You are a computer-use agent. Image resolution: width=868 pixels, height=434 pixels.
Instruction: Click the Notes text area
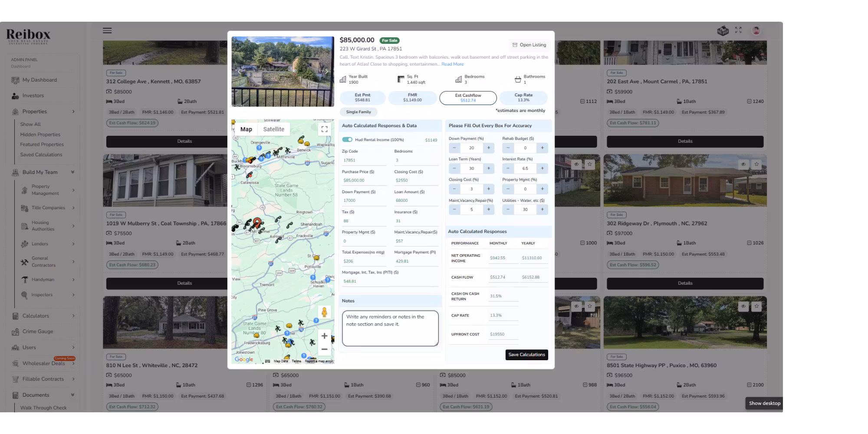tap(390, 329)
